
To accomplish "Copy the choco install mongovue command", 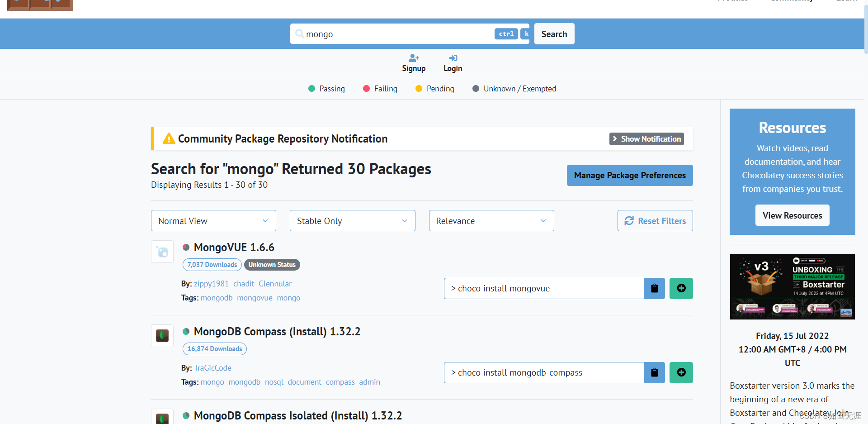I will (x=654, y=288).
